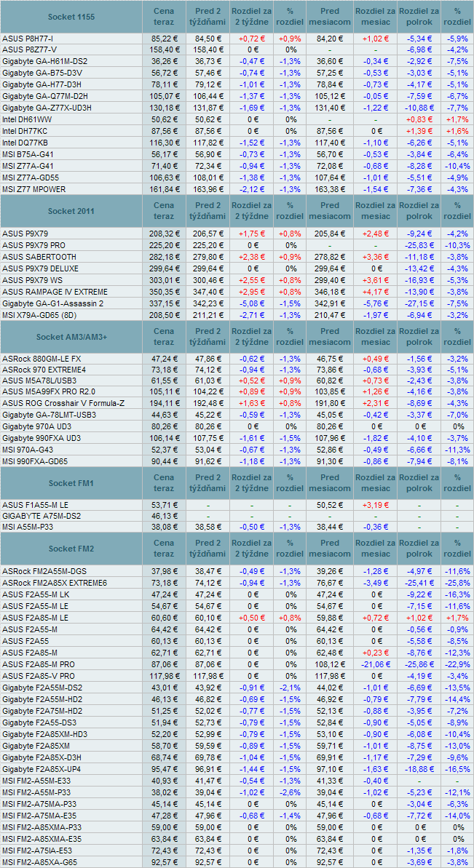This screenshot has height=868, width=474.
Task: Click the ASUS F2A85-V PRO product name
Action: (38, 676)
